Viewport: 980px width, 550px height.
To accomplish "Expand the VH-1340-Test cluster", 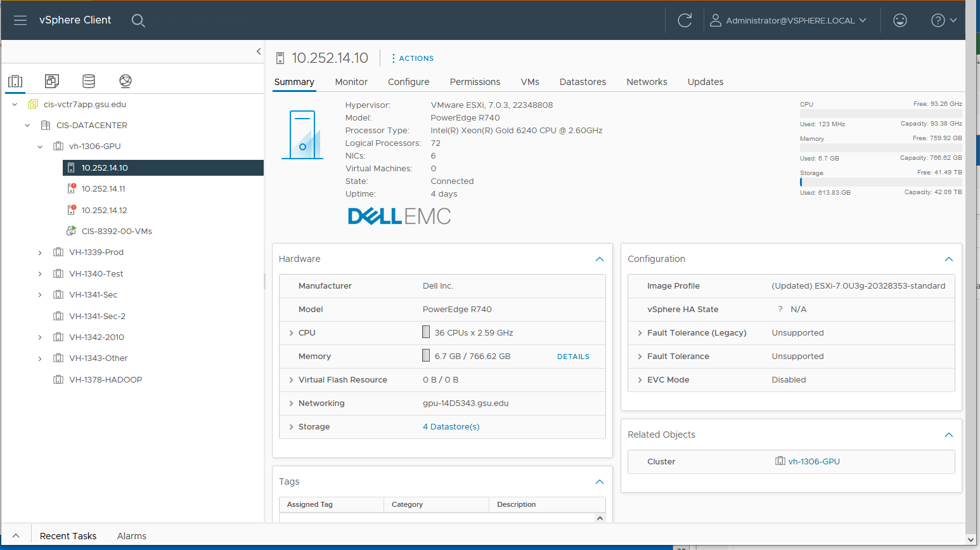I will tap(40, 274).
